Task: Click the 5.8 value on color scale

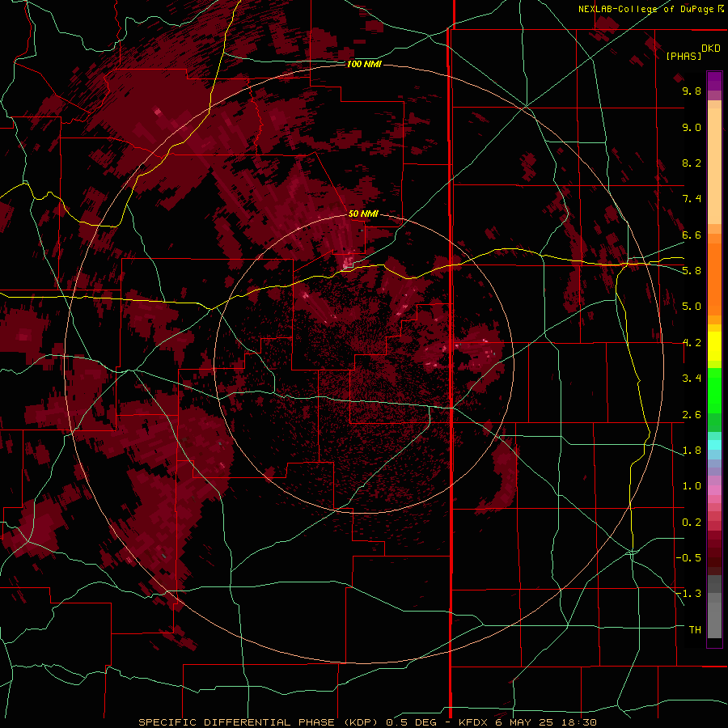Action: (692, 271)
